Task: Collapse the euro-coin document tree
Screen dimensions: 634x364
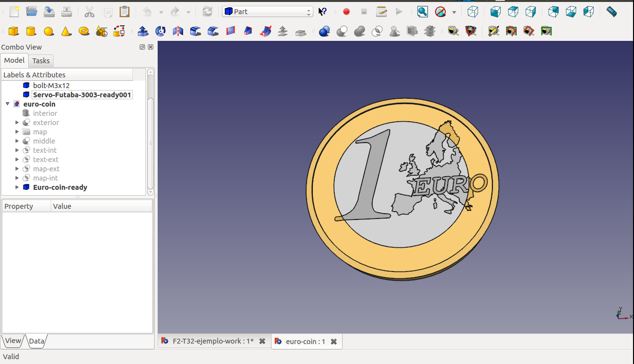Action: 7,104
